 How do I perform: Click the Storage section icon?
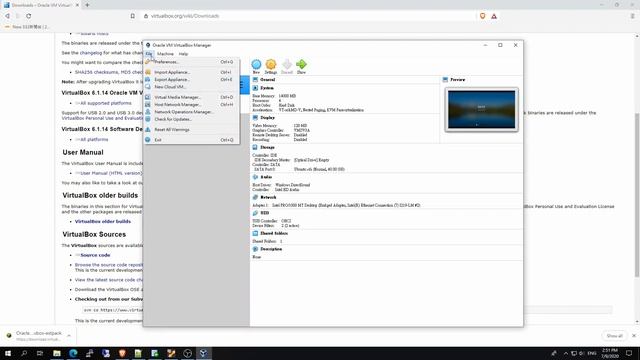click(x=255, y=147)
